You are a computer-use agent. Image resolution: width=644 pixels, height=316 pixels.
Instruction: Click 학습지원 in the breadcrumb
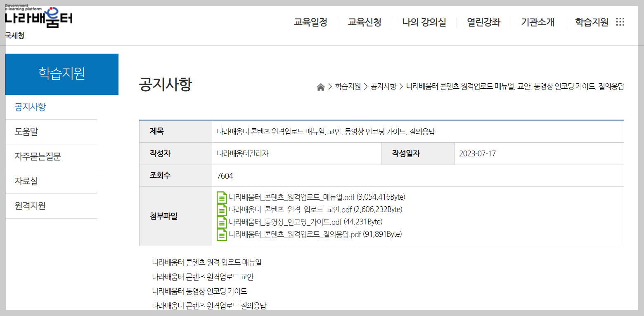click(x=348, y=87)
